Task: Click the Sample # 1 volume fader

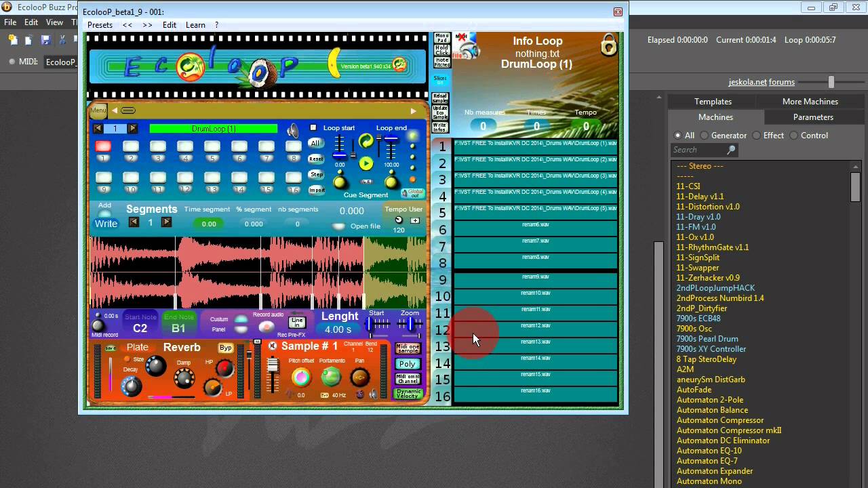Action: coord(272,374)
